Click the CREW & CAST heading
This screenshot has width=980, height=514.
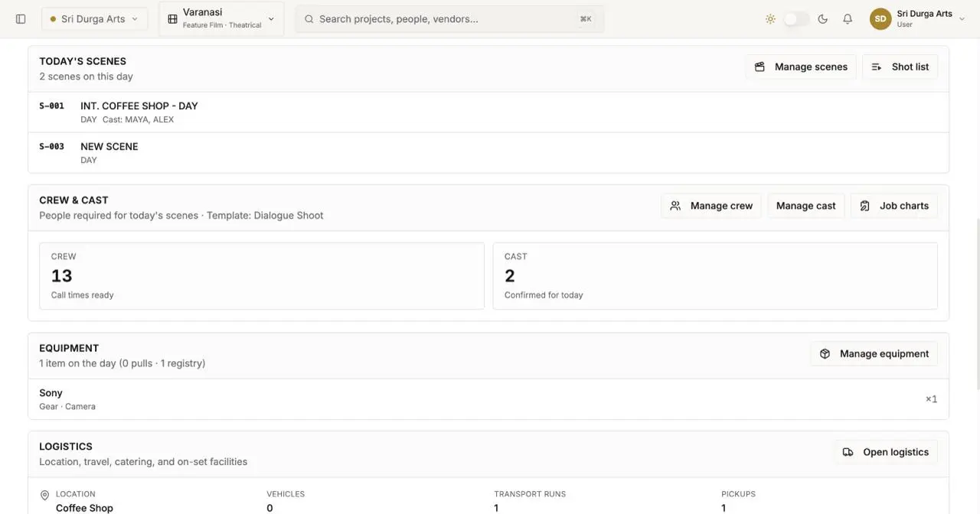73,200
